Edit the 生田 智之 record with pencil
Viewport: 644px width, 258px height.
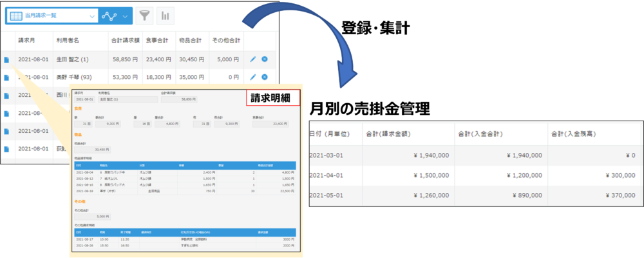tap(253, 59)
